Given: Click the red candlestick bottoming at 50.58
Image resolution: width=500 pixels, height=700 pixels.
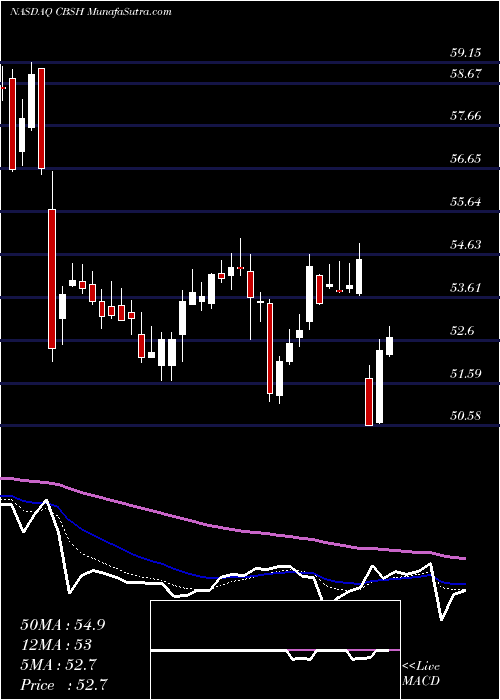Looking at the screenshot, I should (369, 402).
